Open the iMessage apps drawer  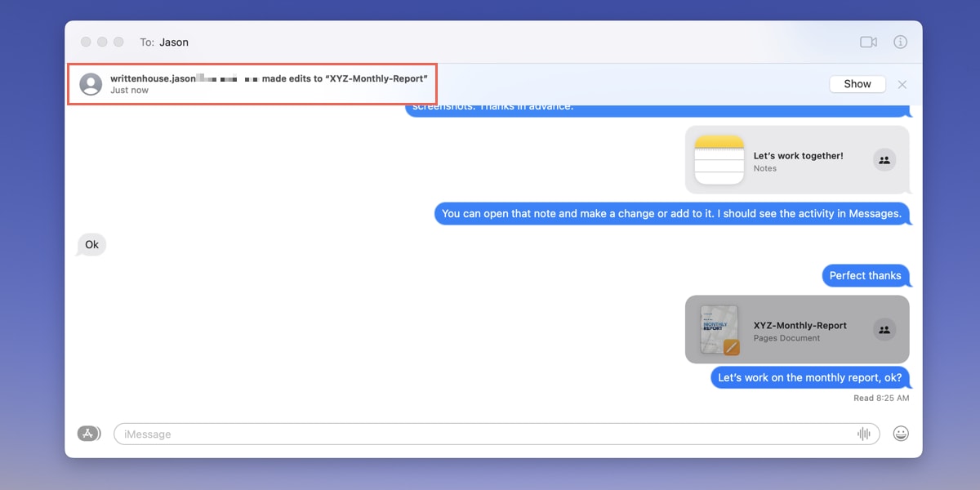tap(89, 433)
